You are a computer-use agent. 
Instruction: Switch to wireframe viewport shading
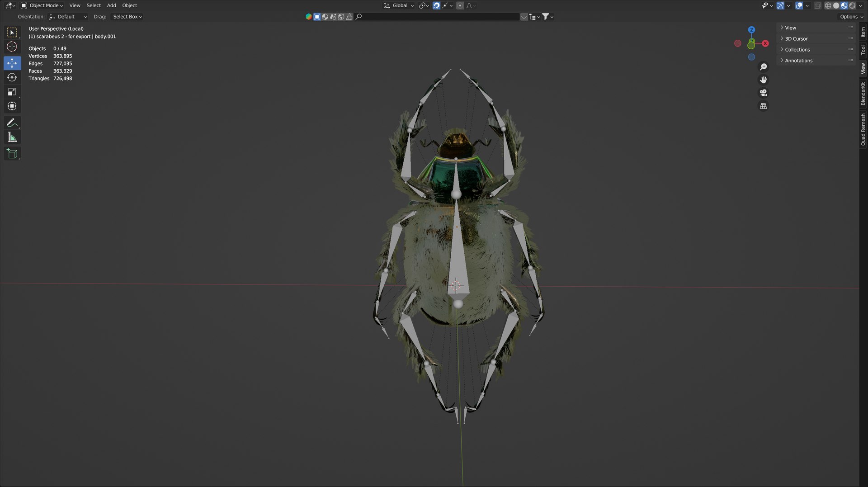point(828,5)
